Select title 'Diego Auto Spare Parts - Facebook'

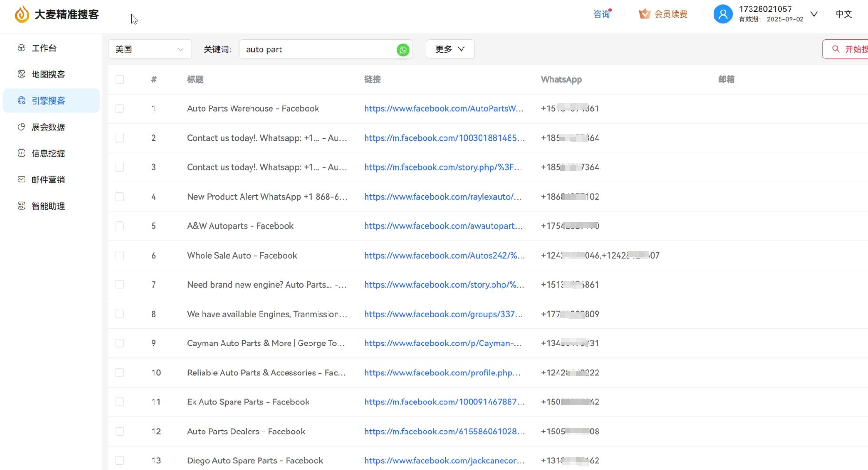(x=255, y=460)
